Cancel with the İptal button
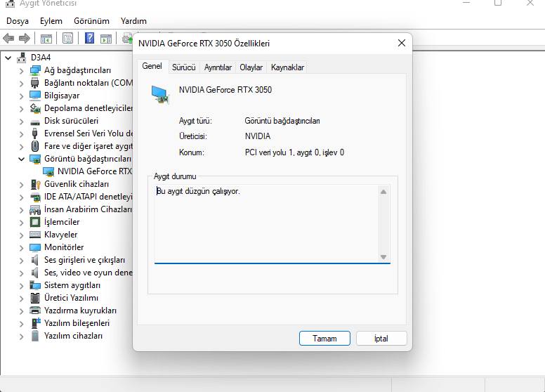This screenshot has height=392, width=545. (x=381, y=339)
